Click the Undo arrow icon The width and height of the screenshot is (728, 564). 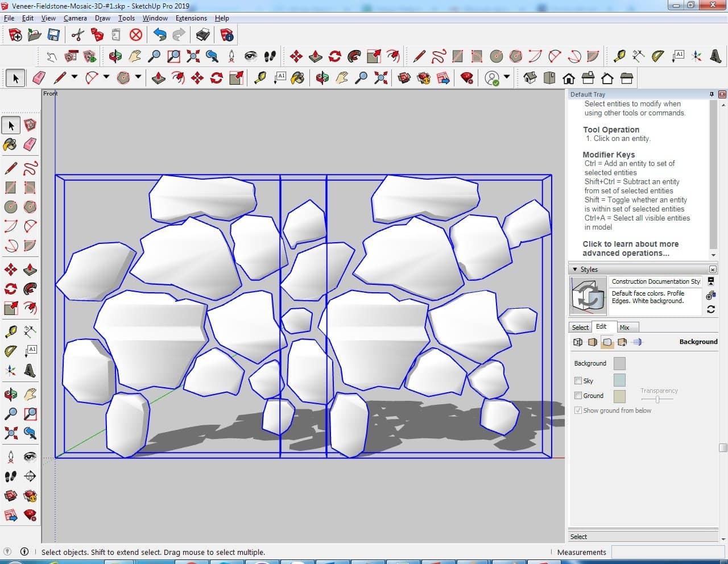pos(160,35)
